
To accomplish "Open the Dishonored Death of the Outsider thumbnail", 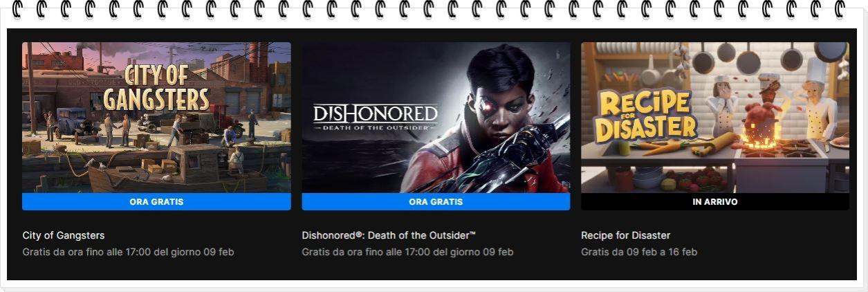I will (436, 118).
